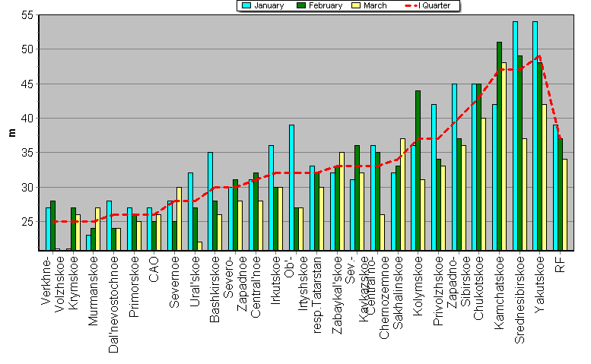The image size is (591, 364).
Task: Click the 'CAO' axis label
Action: tap(154, 269)
